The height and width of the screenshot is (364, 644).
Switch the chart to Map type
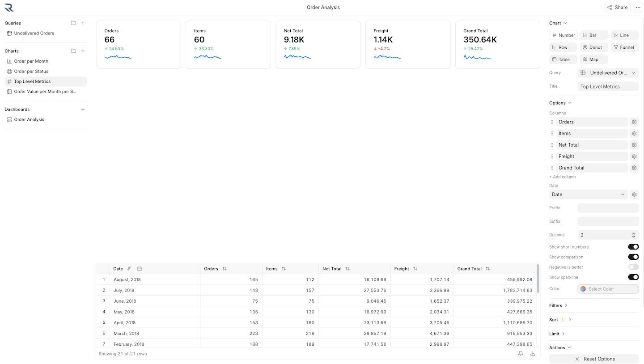click(x=593, y=59)
